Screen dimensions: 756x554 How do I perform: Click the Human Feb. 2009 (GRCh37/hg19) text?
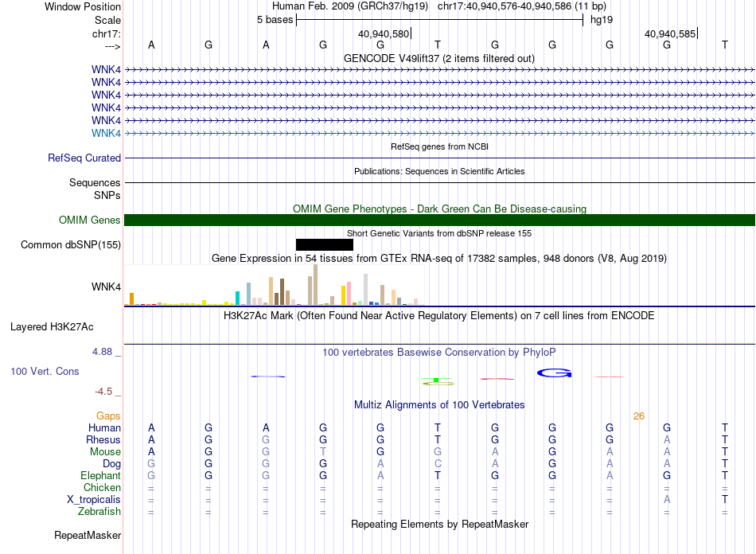[350, 6]
